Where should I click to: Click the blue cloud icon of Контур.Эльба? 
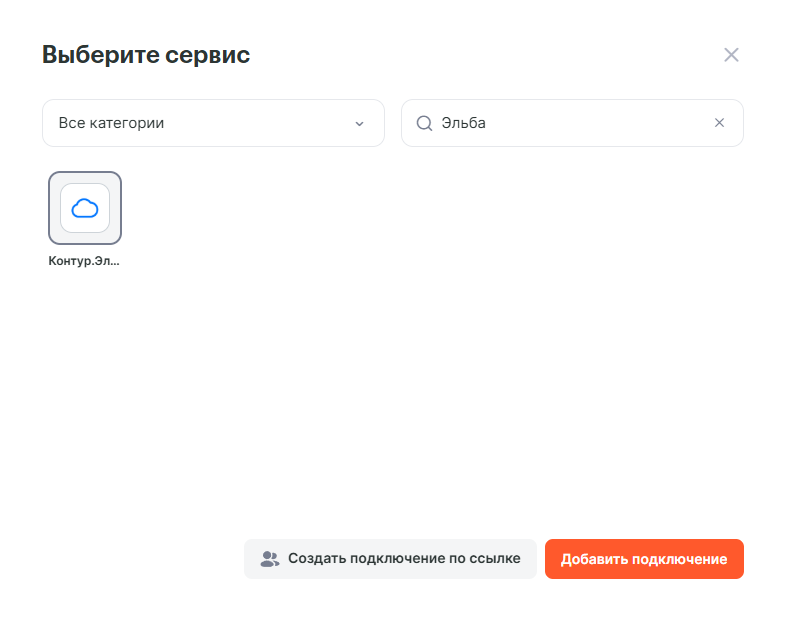(x=85, y=208)
